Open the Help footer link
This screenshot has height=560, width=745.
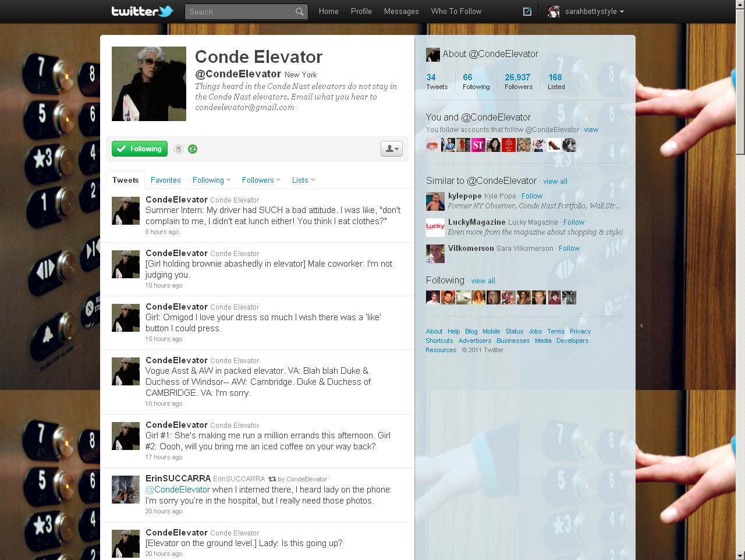tap(454, 331)
